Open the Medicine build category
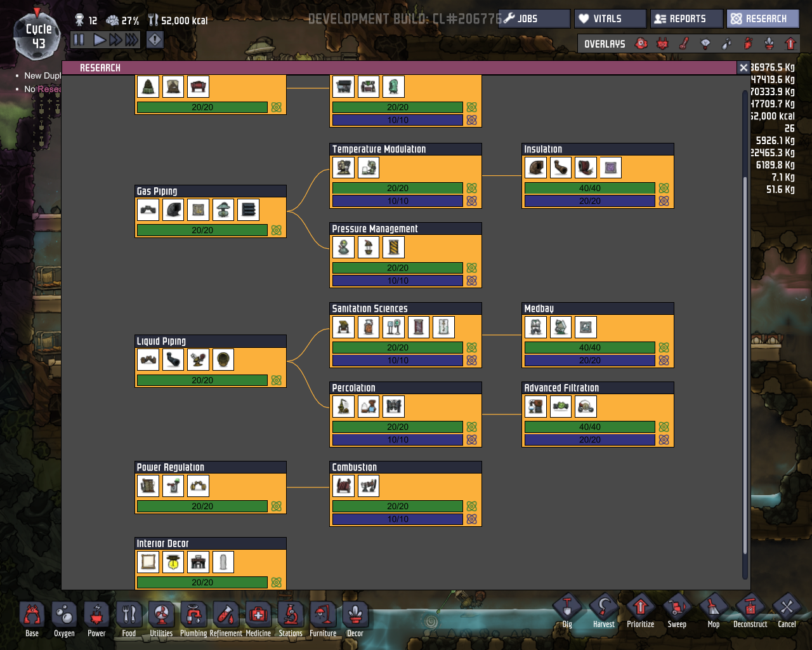 pyautogui.click(x=258, y=616)
